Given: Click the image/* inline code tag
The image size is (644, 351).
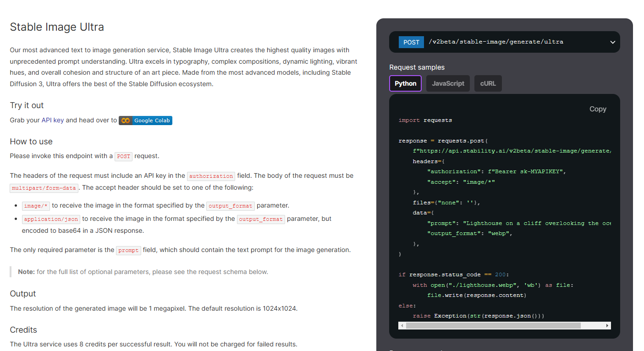Looking at the screenshot, I should click(35, 206).
